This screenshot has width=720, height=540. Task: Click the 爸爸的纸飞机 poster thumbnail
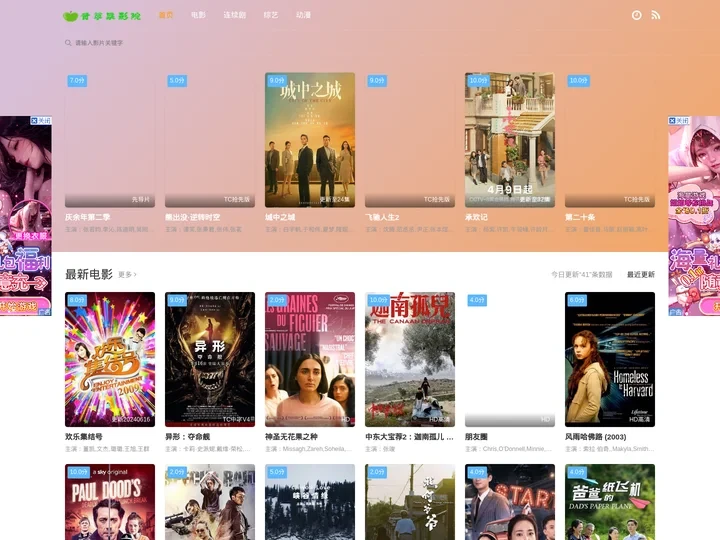click(x=610, y=502)
